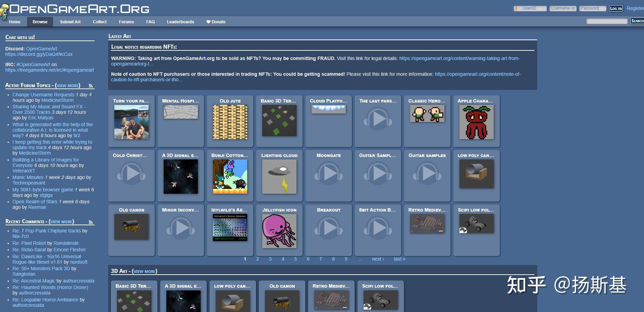Focus the OpenID input field
The image size is (644, 312).
click(530, 8)
